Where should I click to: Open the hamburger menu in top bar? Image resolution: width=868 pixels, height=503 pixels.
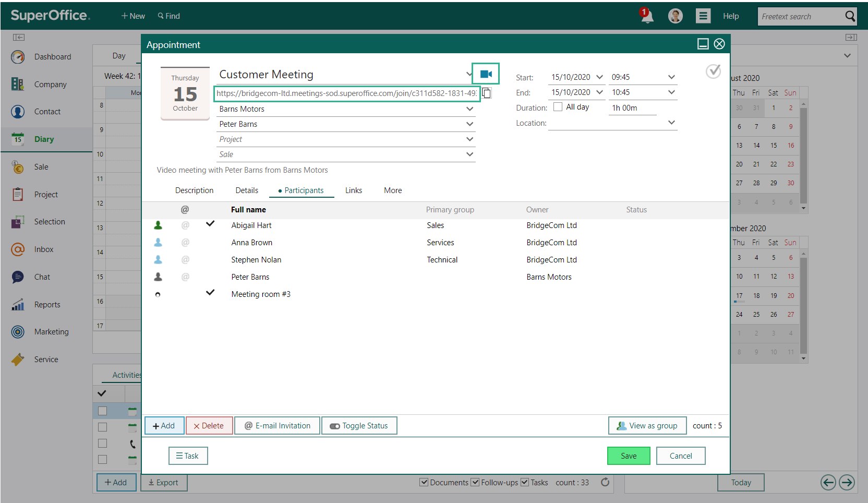pyautogui.click(x=703, y=16)
